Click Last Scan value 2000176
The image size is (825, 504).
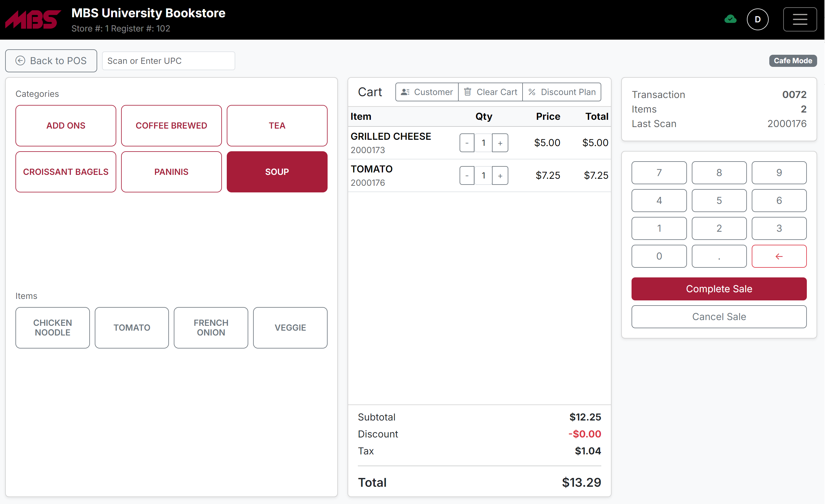(x=787, y=124)
